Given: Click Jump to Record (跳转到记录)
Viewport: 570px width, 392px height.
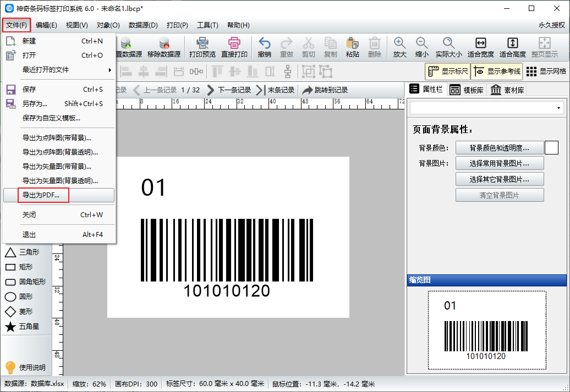Looking at the screenshot, I should click(x=325, y=90).
